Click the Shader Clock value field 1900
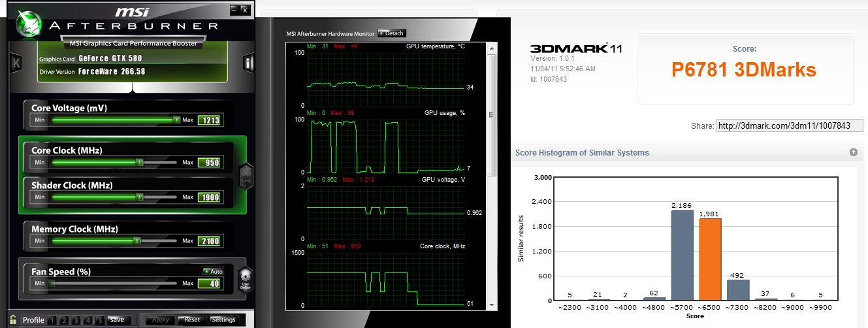 point(210,197)
